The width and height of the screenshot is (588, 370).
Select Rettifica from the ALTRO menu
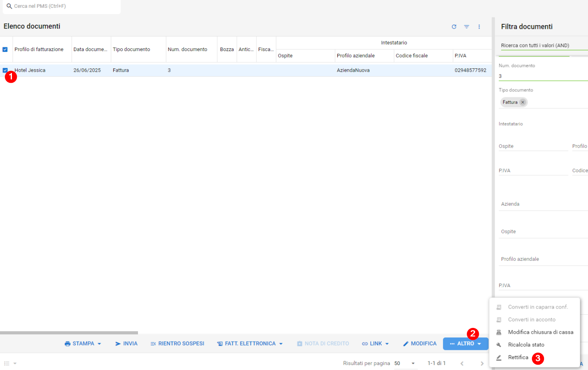[518, 357]
